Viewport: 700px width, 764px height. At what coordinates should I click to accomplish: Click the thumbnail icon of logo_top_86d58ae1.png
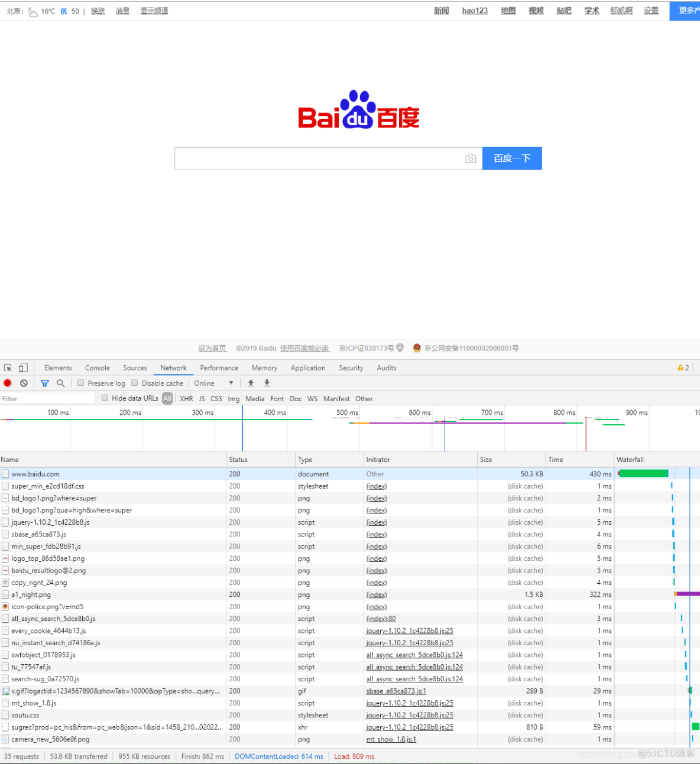5,558
